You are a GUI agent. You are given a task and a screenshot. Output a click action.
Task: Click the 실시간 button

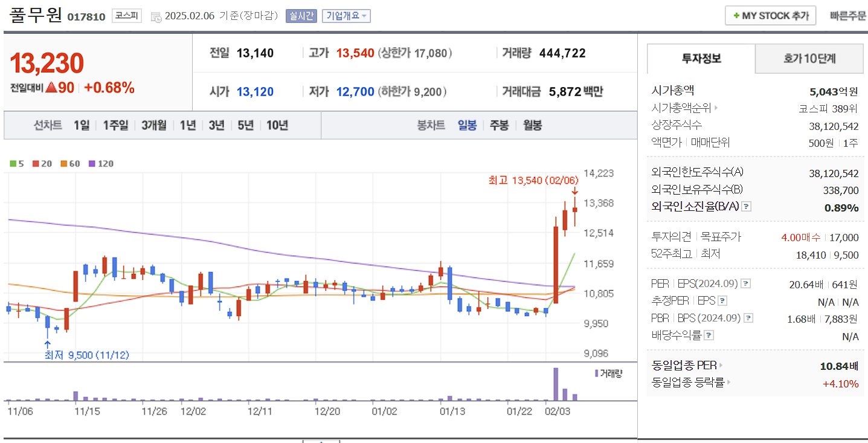300,16
